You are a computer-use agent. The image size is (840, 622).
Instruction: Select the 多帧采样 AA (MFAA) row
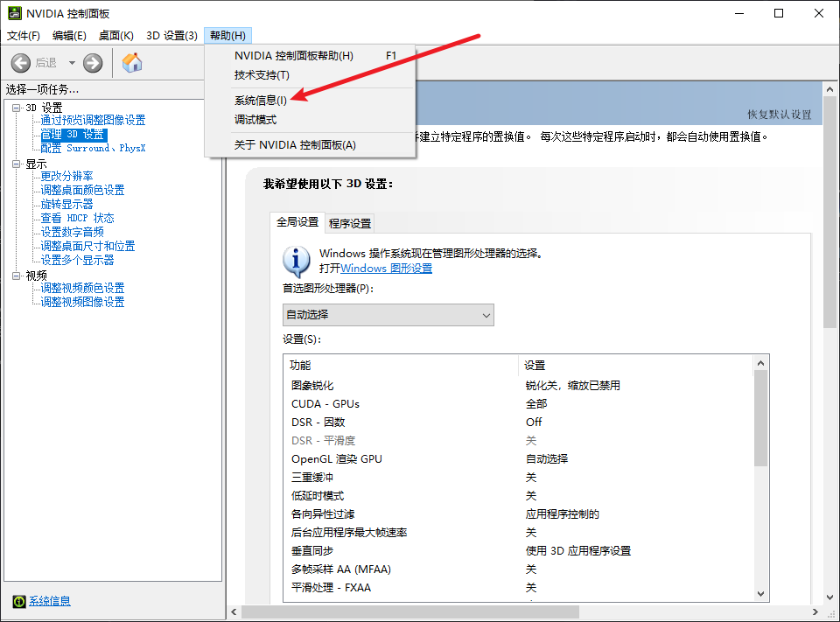tap(518, 570)
